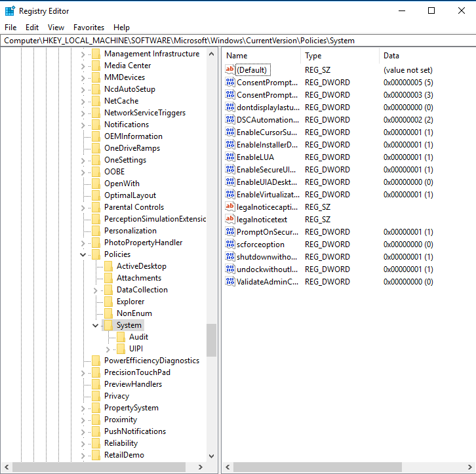Click the DWORD icon next to shutdownwitho...
476x474 pixels.
pyautogui.click(x=229, y=256)
